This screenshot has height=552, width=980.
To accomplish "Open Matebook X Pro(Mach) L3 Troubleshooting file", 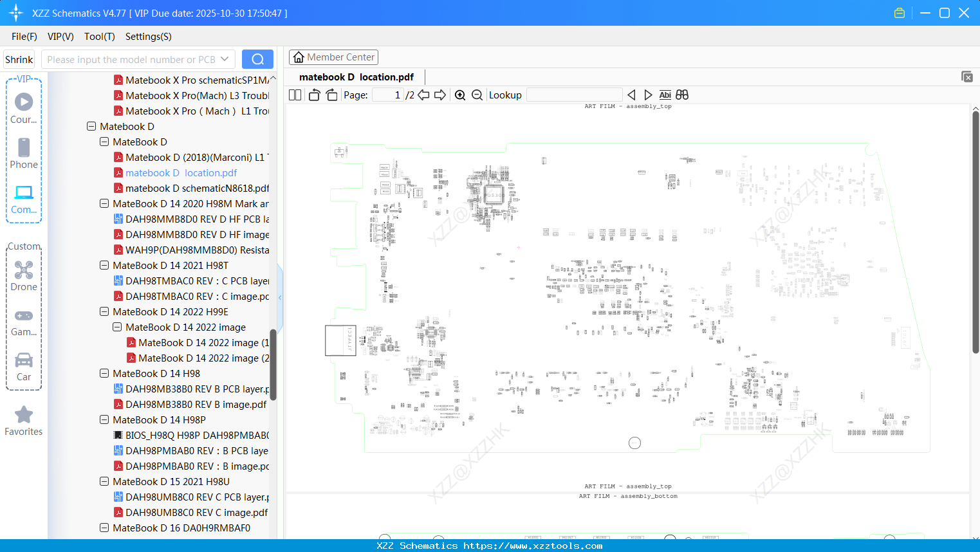I will 192,96.
